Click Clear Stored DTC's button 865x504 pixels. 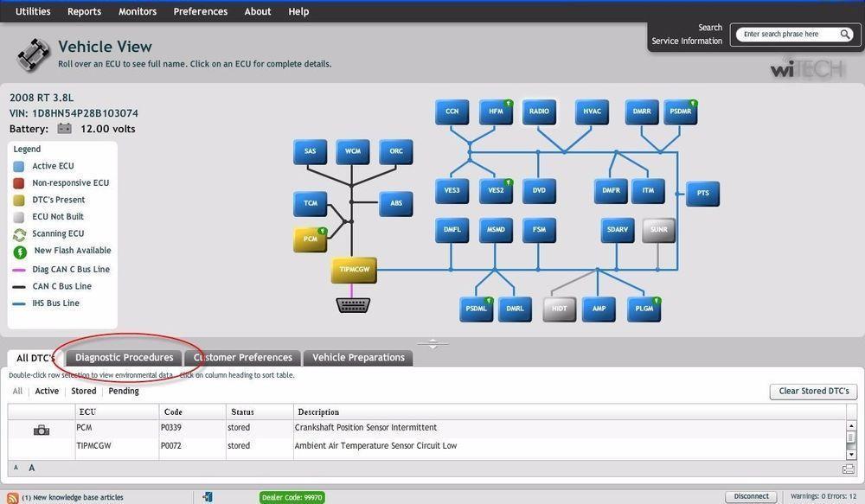(814, 392)
